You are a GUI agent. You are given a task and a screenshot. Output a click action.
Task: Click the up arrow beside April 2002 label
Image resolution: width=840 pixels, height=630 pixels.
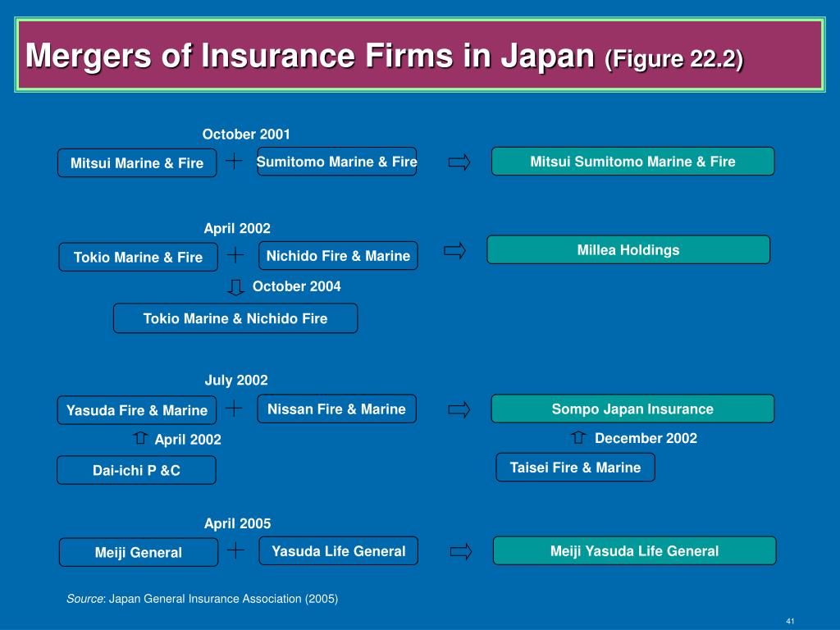140,438
